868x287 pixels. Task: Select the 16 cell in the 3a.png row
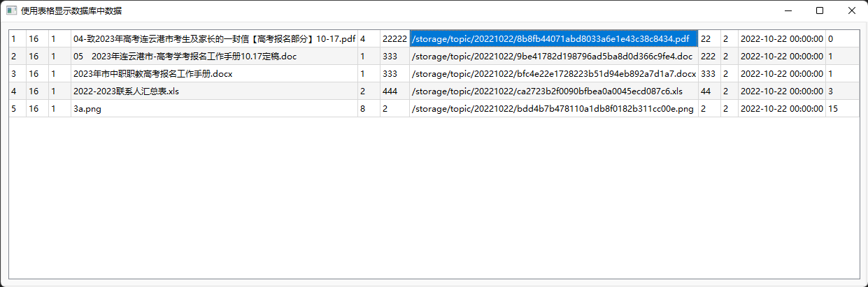pos(37,109)
